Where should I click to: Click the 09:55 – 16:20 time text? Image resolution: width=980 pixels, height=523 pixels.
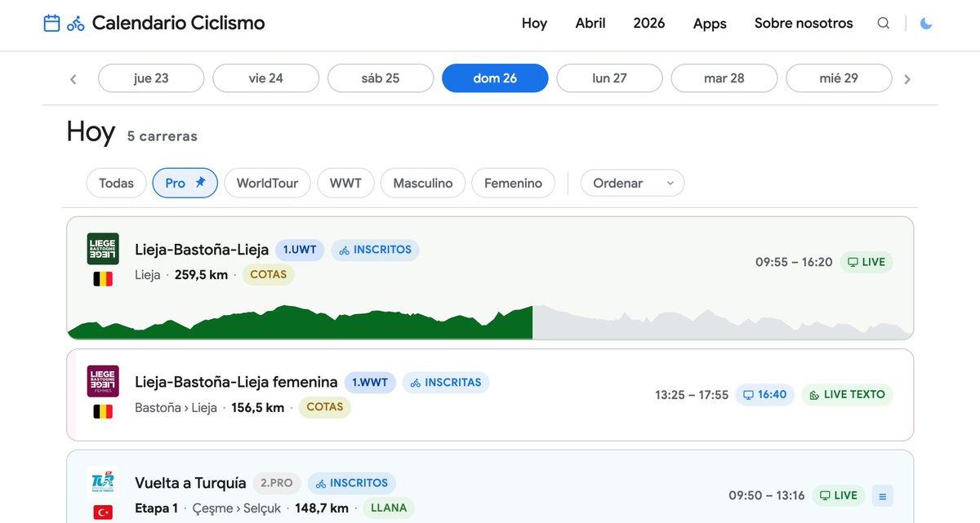tap(794, 262)
